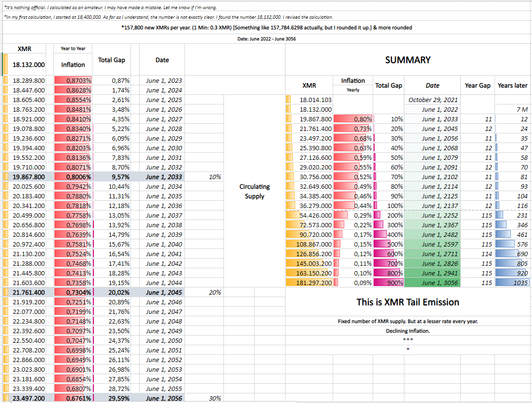Select This is XMR Tail Emission heading

pyautogui.click(x=407, y=302)
